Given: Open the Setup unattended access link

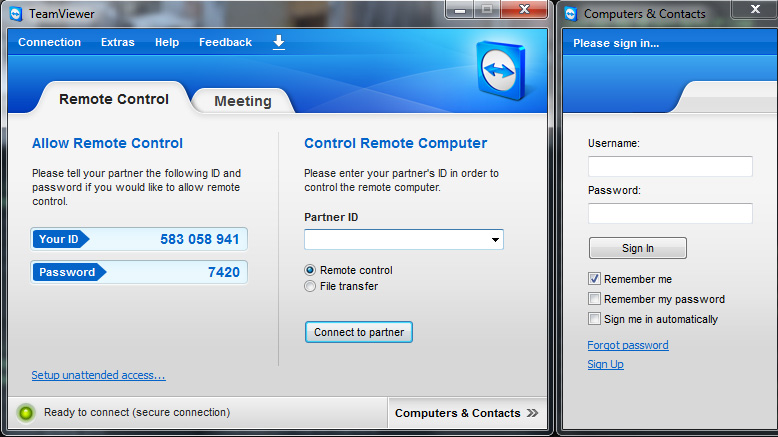Looking at the screenshot, I should pyautogui.click(x=98, y=375).
